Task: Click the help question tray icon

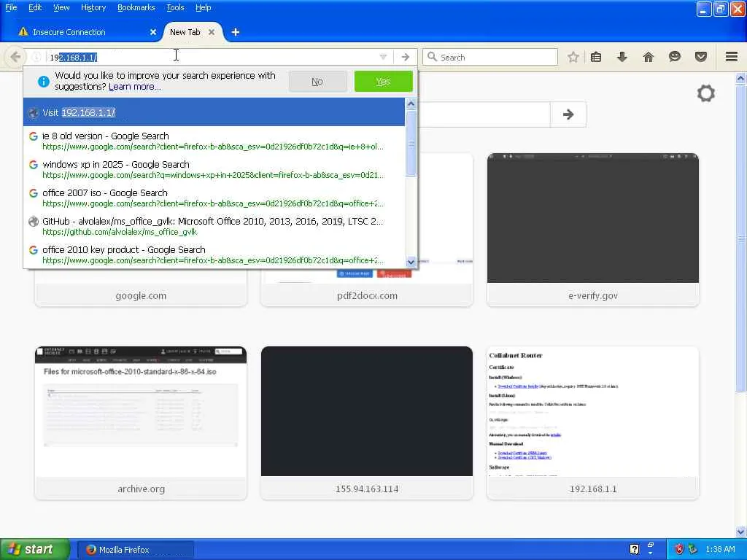Action: [x=634, y=549]
